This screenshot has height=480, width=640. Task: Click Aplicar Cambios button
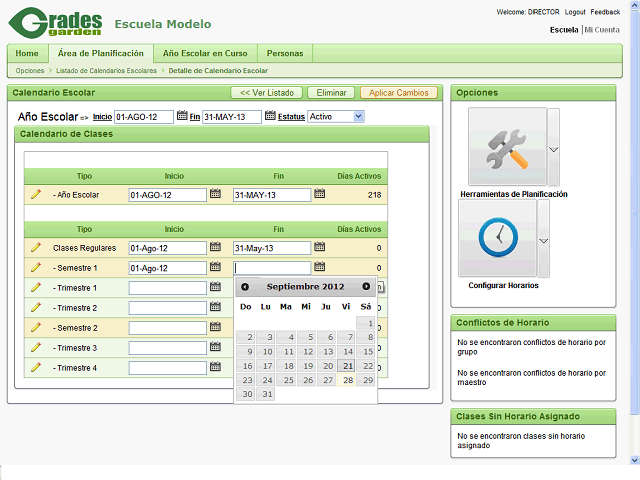(x=399, y=93)
